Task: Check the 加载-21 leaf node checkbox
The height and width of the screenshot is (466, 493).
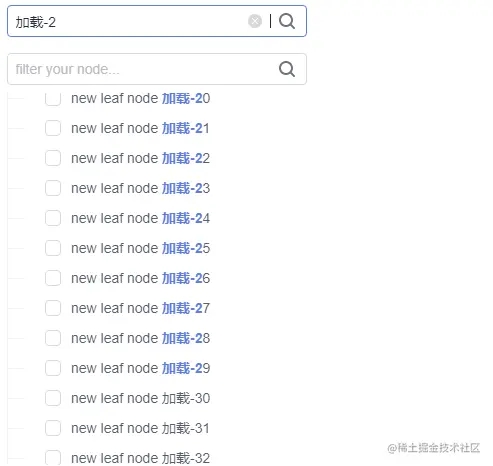Action: tap(53, 128)
